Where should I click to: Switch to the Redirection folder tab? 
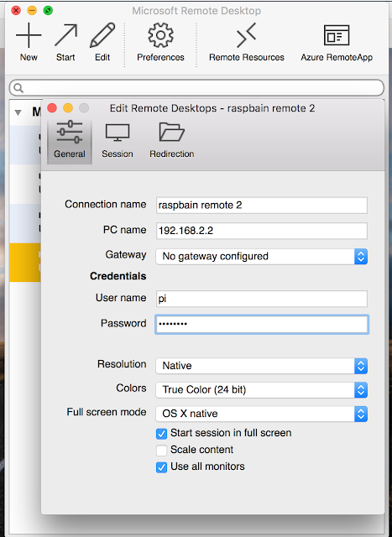click(172, 140)
